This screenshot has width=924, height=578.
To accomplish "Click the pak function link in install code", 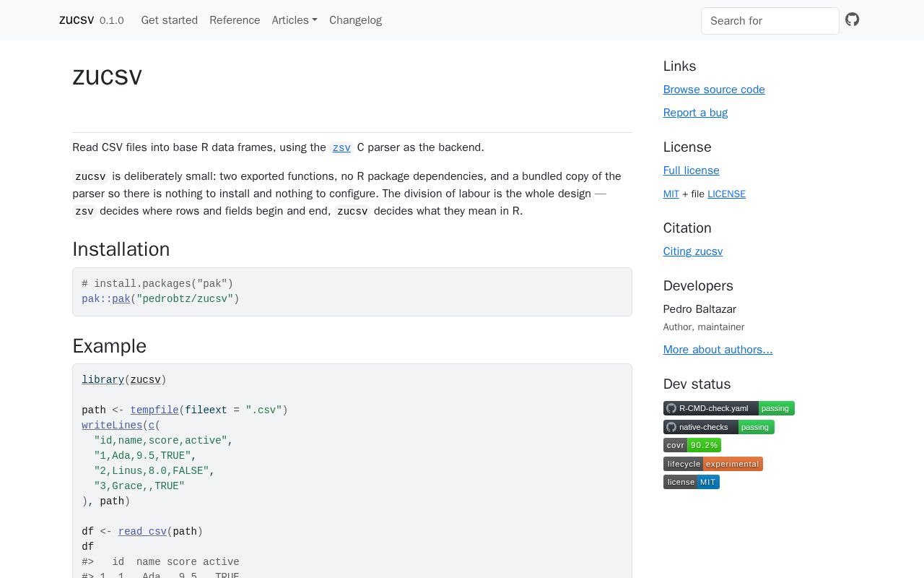I will point(121,298).
